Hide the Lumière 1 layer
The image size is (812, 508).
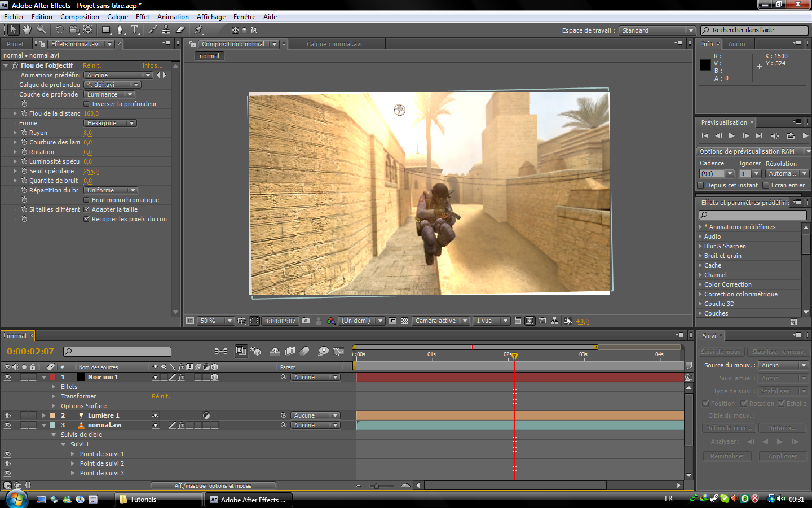(7, 415)
